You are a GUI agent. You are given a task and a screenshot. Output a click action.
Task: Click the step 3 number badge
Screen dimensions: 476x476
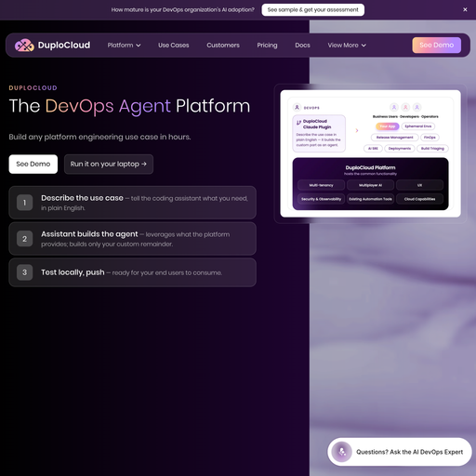pos(25,272)
